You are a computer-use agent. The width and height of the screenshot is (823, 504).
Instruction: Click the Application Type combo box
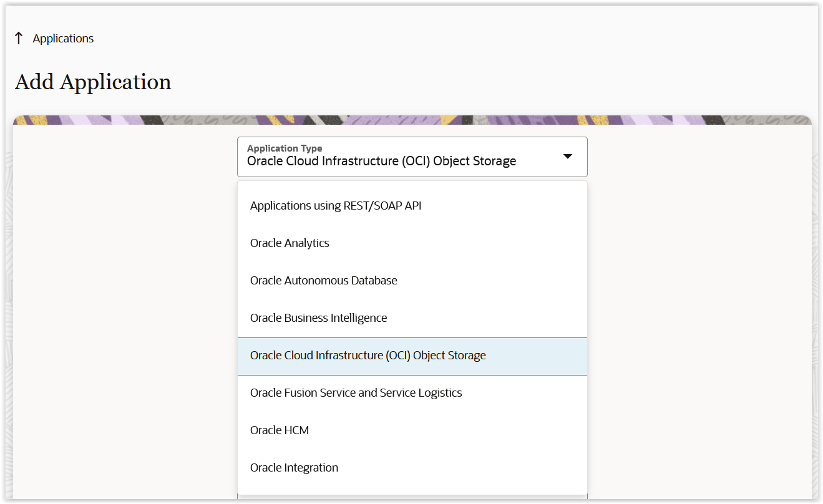412,157
